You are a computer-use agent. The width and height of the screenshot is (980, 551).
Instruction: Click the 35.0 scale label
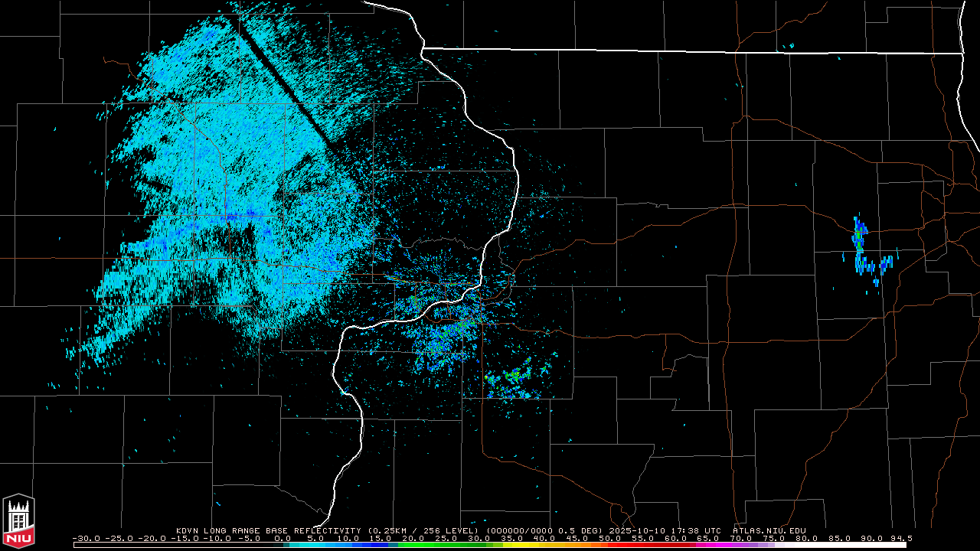click(511, 539)
